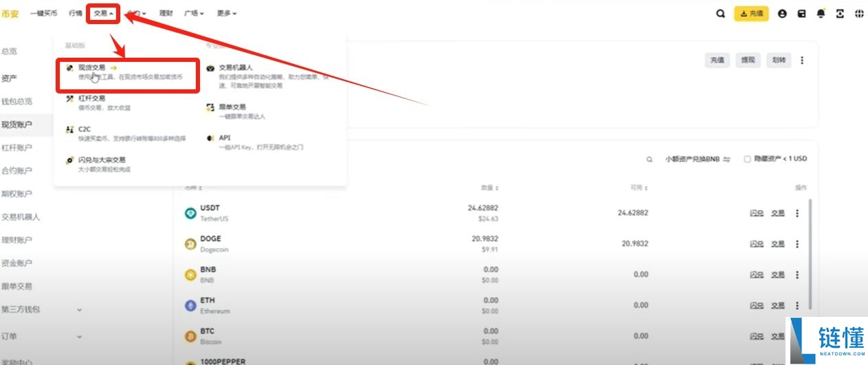Expand the 更多 dropdown in the top nav
This screenshot has height=365, width=868.
click(x=226, y=13)
